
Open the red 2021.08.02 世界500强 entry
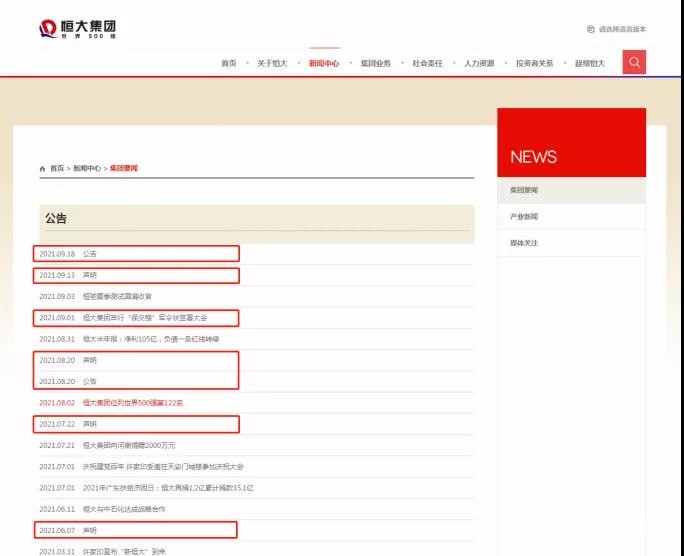click(111, 403)
